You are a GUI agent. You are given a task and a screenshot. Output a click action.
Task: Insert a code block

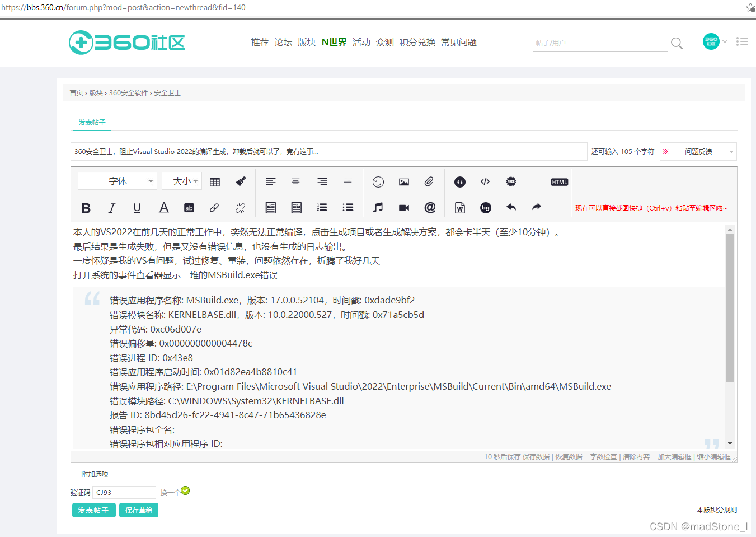485,181
